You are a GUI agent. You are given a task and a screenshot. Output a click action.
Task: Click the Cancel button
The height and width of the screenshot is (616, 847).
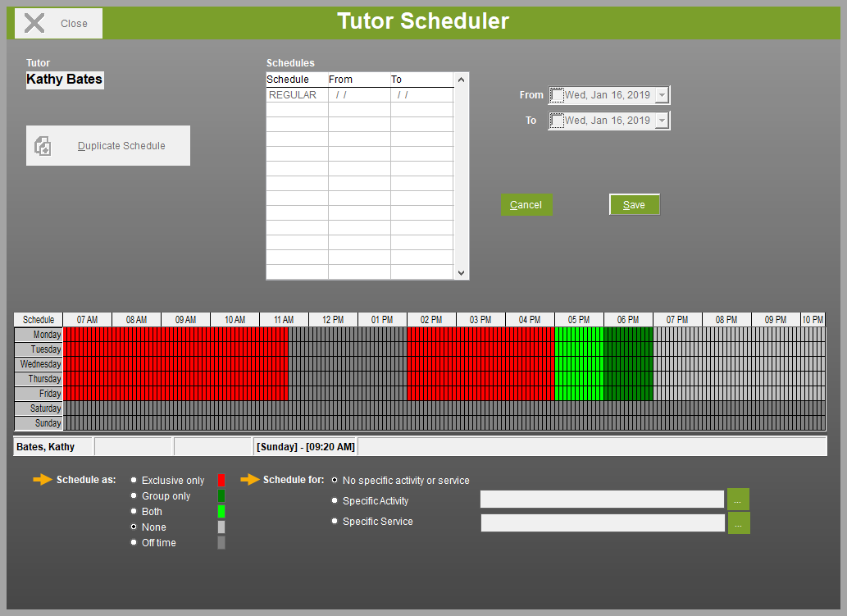(526, 205)
